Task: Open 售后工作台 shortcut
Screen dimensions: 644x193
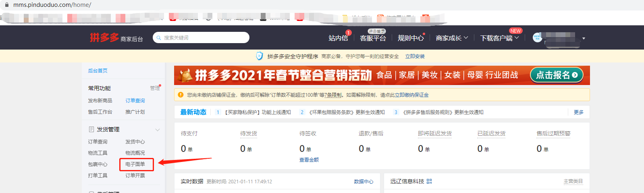Action: pyautogui.click(x=100, y=112)
